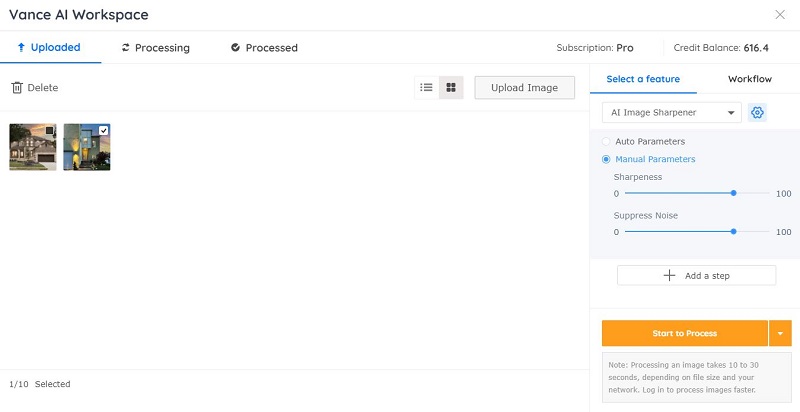Viewport: 800px width, 412px height.
Task: Click the Vance AI Workspace title
Action: click(79, 14)
